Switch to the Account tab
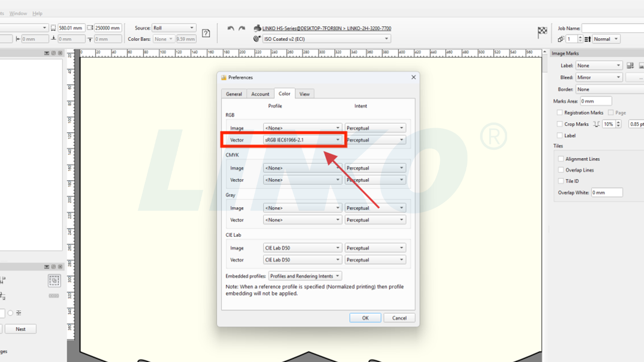The height and width of the screenshot is (362, 644). point(260,94)
